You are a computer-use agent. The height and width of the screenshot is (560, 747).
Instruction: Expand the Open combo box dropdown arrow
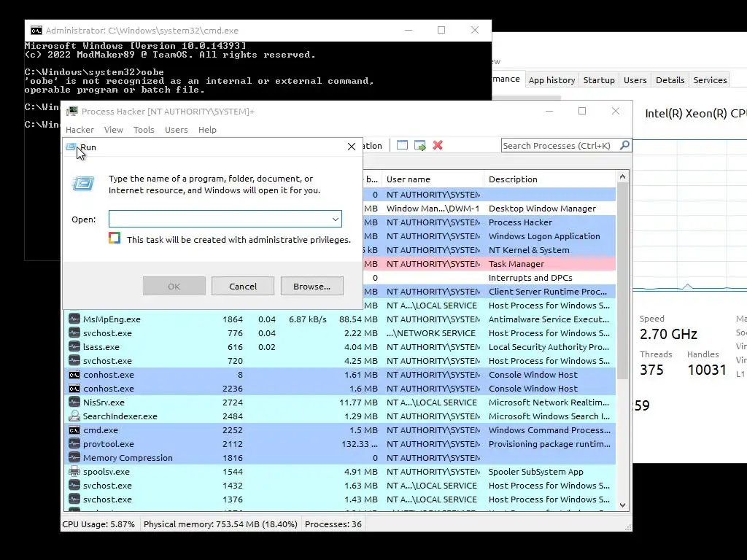[336, 219]
